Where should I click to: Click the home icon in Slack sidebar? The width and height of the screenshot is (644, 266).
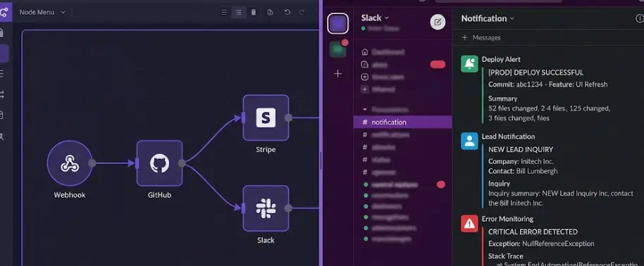point(365,52)
